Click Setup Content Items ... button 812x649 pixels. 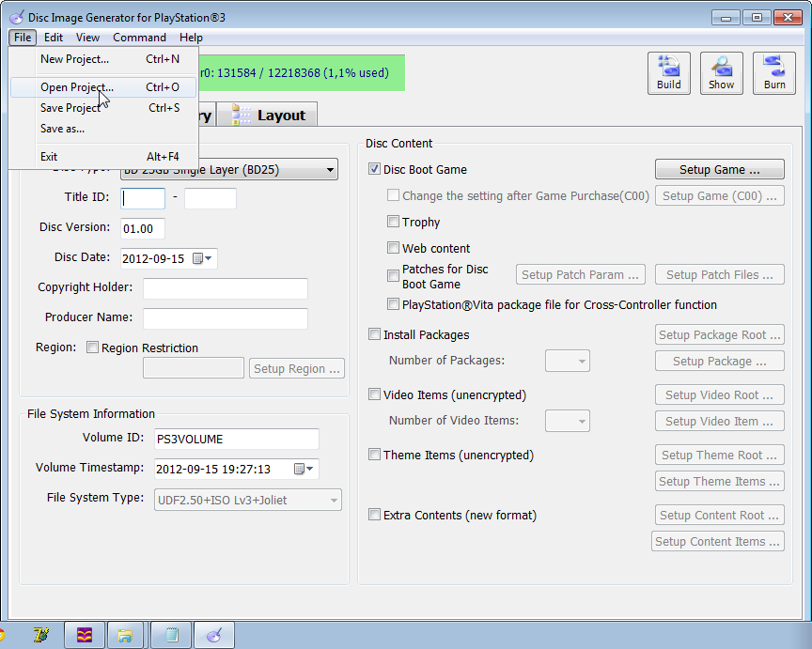(718, 541)
